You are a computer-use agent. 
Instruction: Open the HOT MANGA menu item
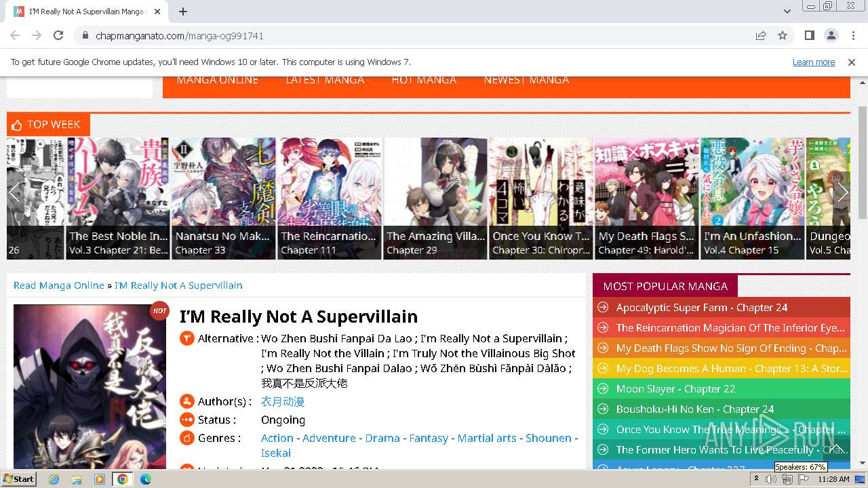coord(424,80)
